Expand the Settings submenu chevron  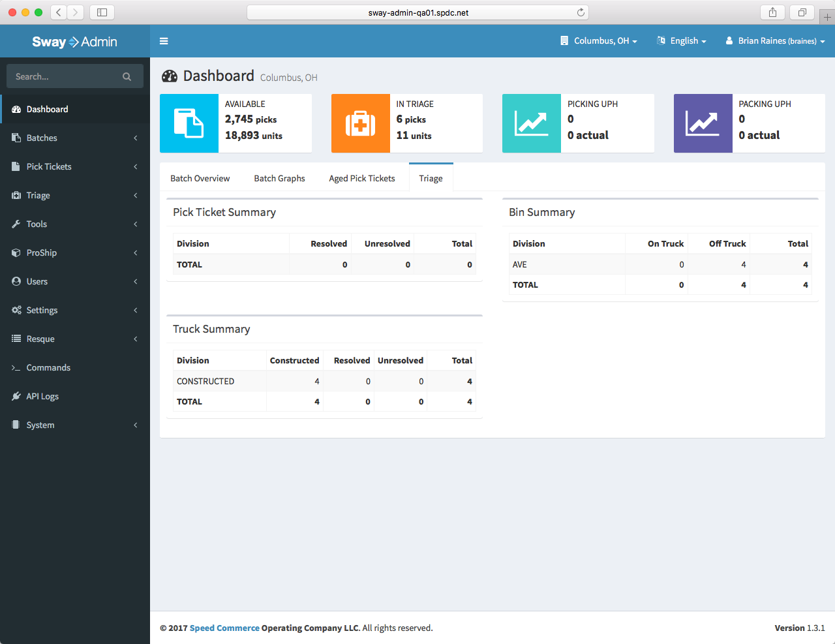(x=136, y=310)
